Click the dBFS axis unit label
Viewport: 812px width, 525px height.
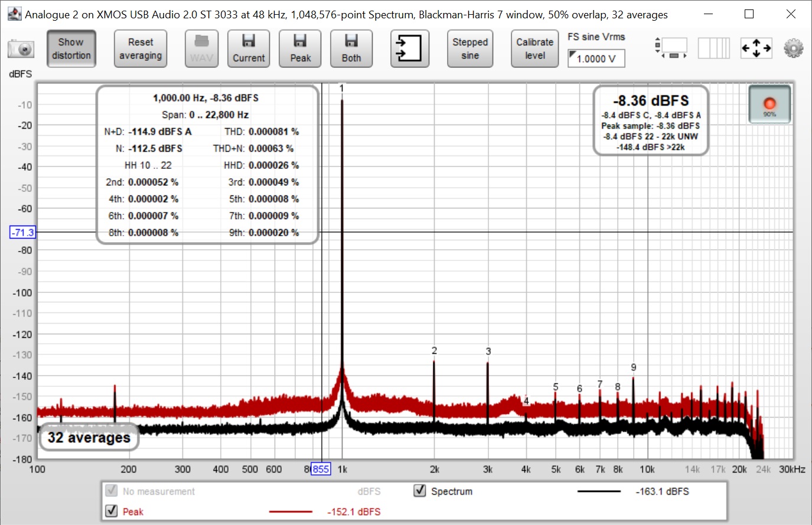click(x=21, y=74)
